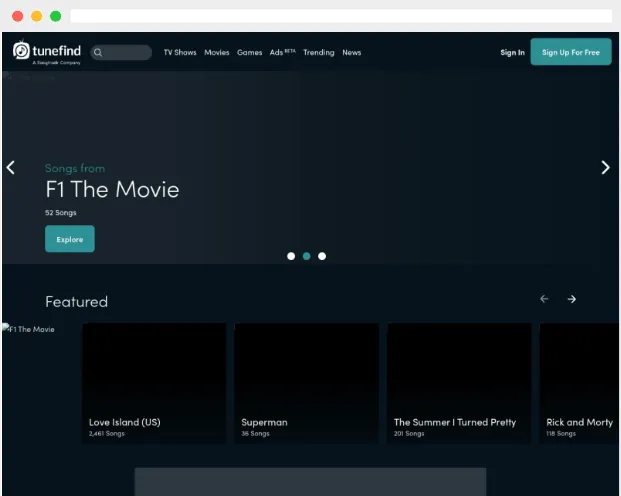
Task: Open the Movies menu
Action: click(x=217, y=52)
